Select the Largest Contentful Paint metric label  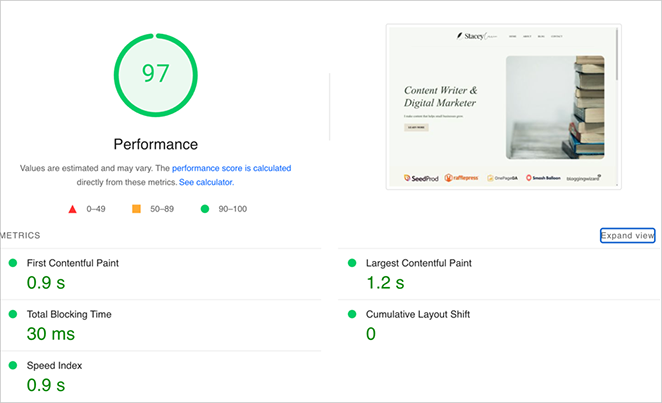pos(419,263)
